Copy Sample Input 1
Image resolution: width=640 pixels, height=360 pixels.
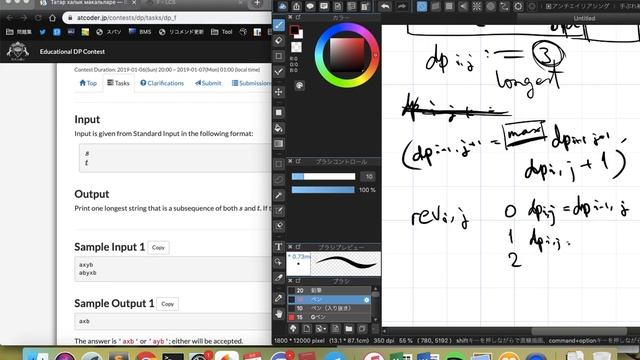158,247
